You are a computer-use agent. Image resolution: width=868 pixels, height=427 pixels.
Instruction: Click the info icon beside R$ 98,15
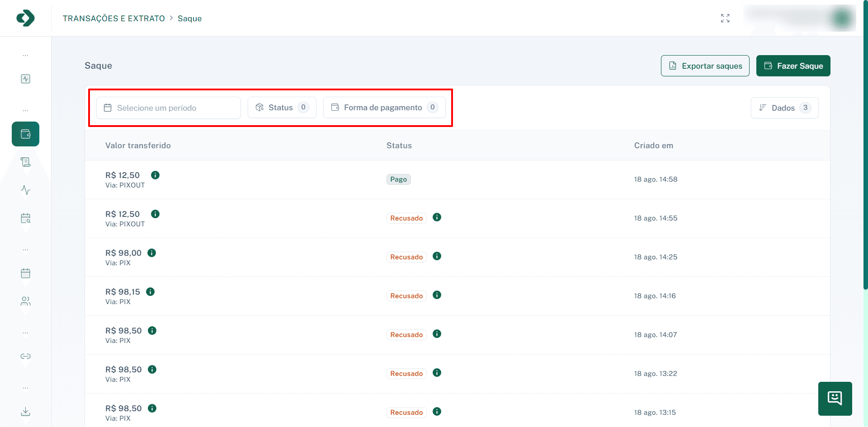click(151, 292)
